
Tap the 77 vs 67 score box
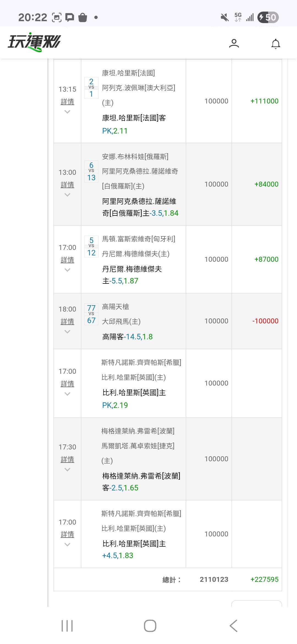point(91,314)
